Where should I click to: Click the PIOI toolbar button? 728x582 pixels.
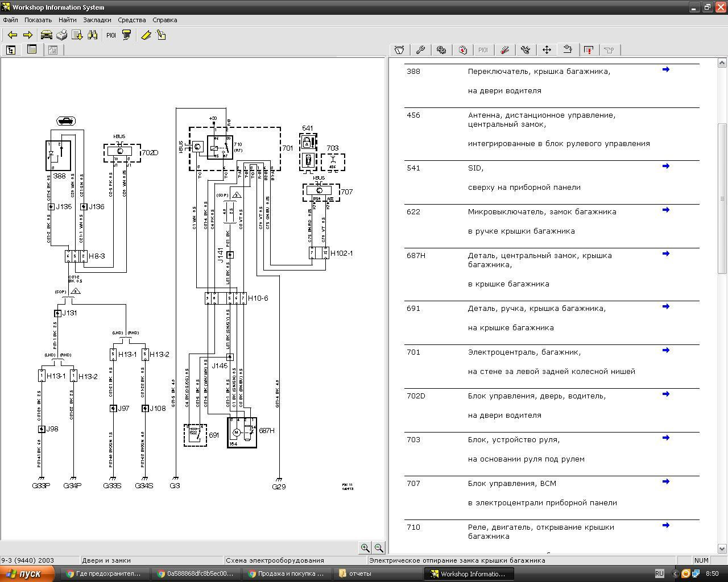(x=111, y=35)
